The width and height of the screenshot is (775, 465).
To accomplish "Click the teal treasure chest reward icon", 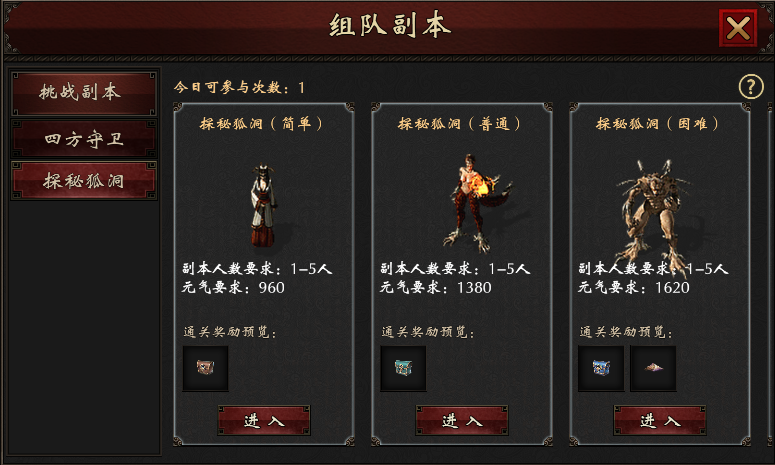I will tap(403, 368).
